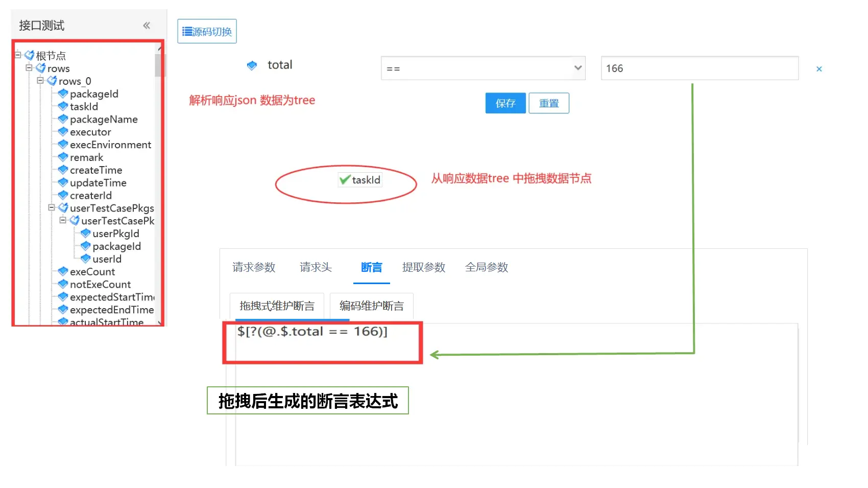The height and width of the screenshot is (488, 868).
Task: Collapse the rows_0 tree node
Action: click(x=40, y=80)
